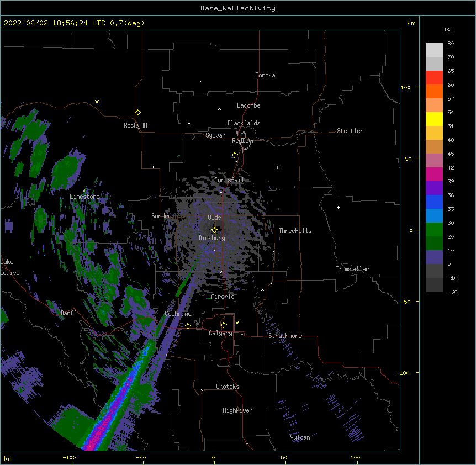Screen dimensions: 476x465
Task: Click the Calgary label
Action: tap(221, 333)
